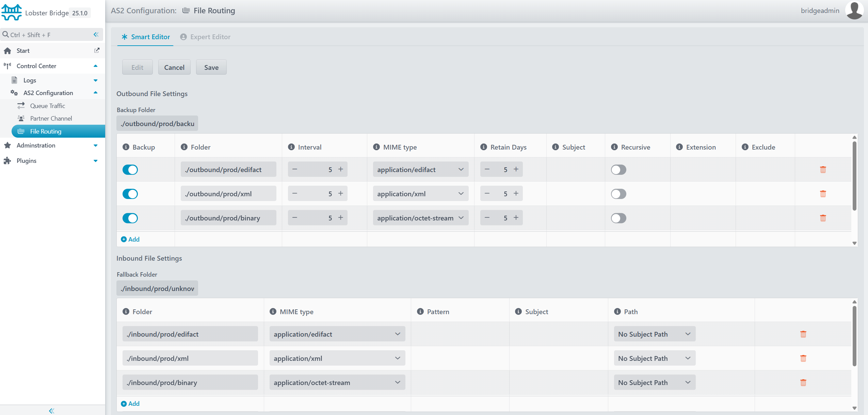The image size is (868, 415).
Task: Turn off backup toggle for ./outbound/prod/binary
Action: point(130,218)
